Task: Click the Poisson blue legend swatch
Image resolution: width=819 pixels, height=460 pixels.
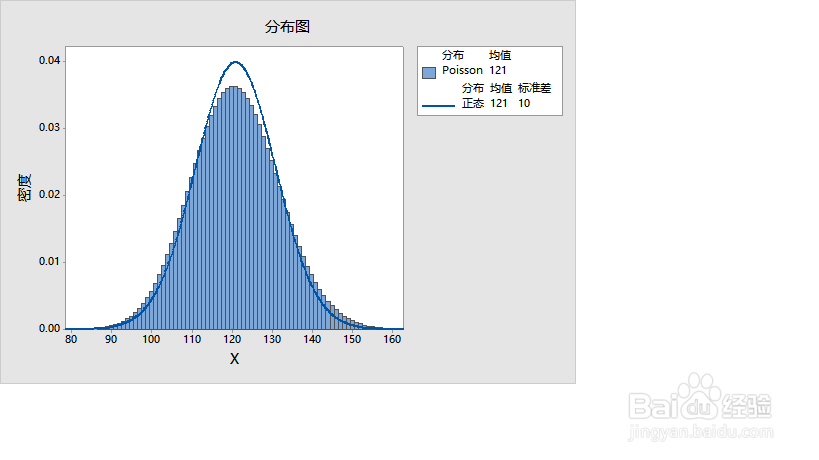Action: tap(429, 73)
